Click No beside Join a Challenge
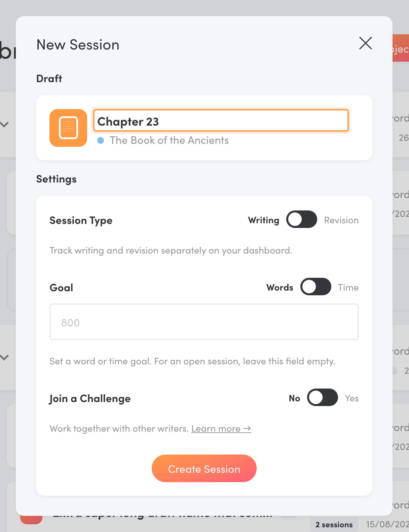Viewport: 409px width, 532px height. [x=294, y=398]
